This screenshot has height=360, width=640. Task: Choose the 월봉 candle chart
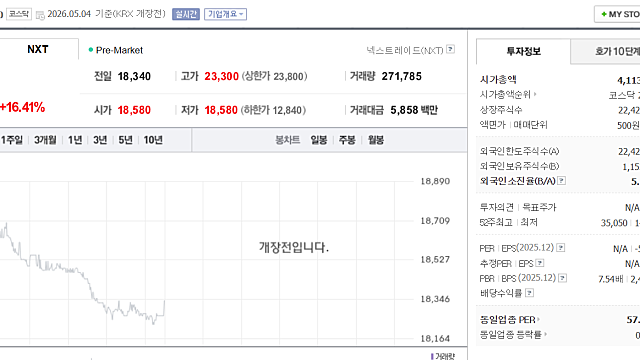[x=376, y=140]
